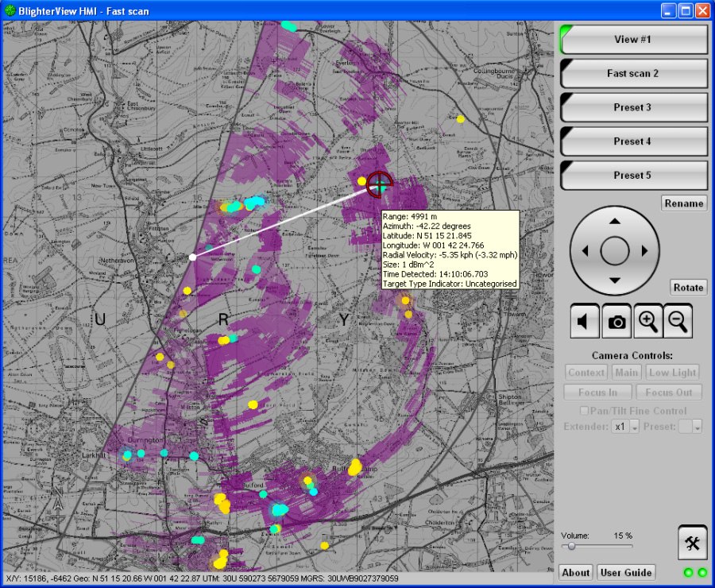Screen dimensions: 715x588
Task: Take a snapshot with camera icon
Action: point(616,322)
